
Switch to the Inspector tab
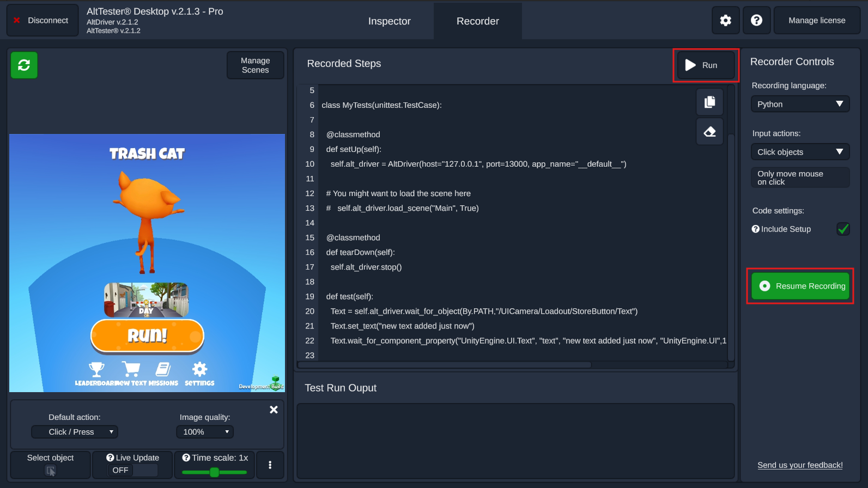click(x=389, y=21)
